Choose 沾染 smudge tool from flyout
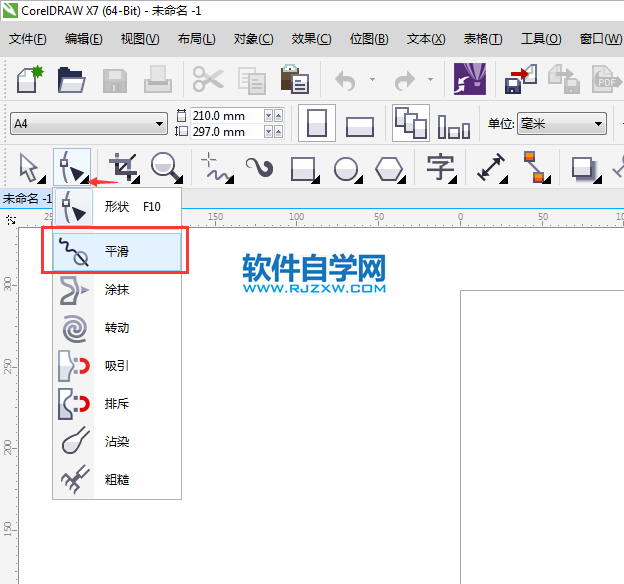Screen dimensions: 624x584 tap(117, 442)
